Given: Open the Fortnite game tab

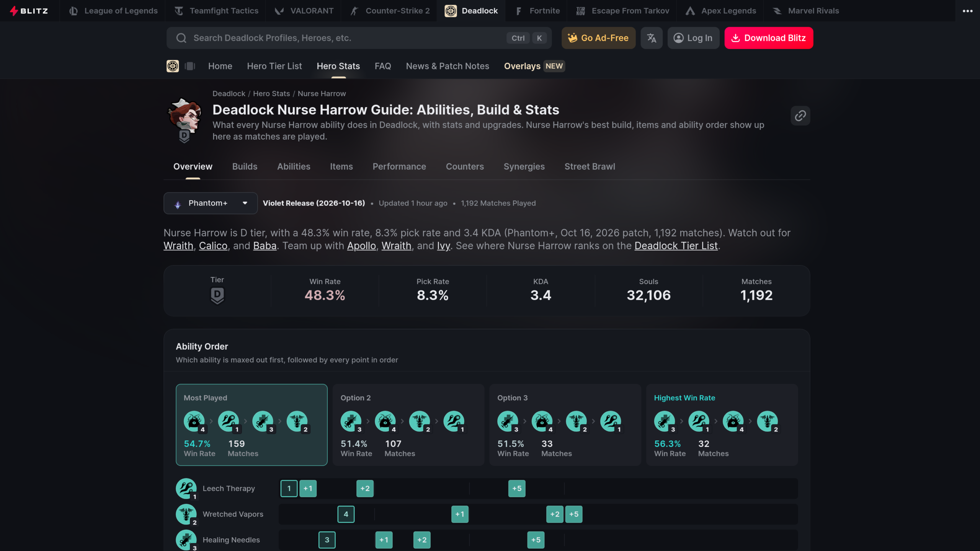Looking at the screenshot, I should point(537,11).
